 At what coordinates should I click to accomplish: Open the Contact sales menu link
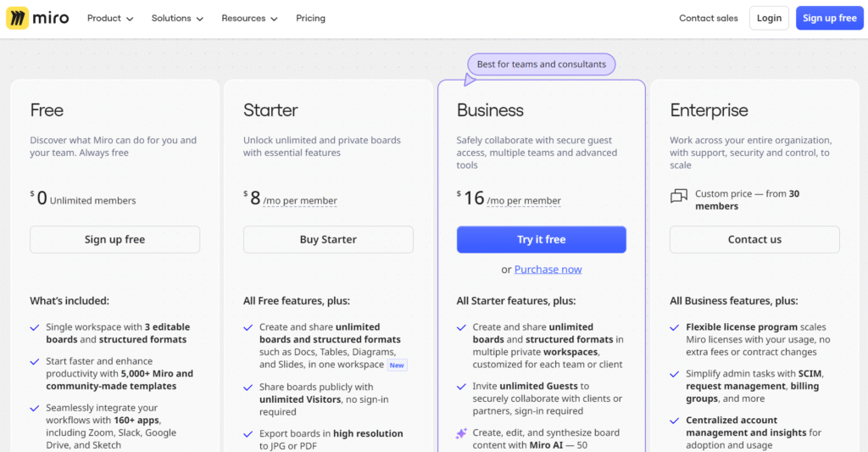(x=709, y=18)
